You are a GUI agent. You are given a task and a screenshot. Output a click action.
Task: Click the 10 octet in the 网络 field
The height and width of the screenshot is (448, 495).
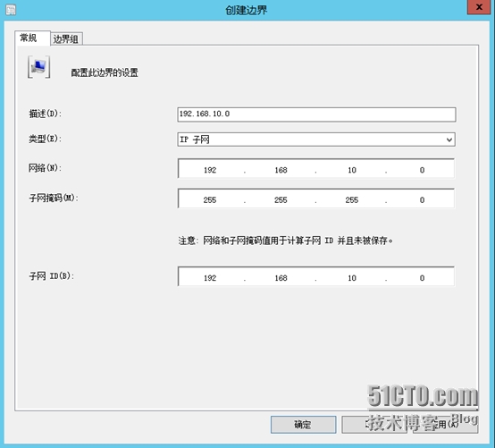coord(352,170)
